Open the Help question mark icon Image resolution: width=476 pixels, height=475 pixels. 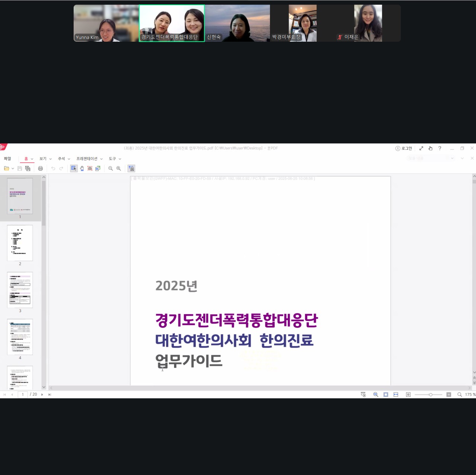tap(440, 148)
